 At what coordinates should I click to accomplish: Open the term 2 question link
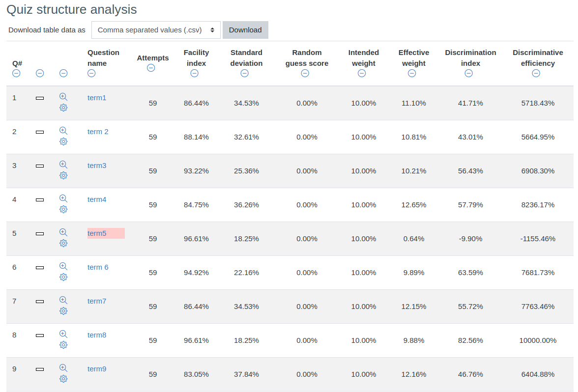98,132
